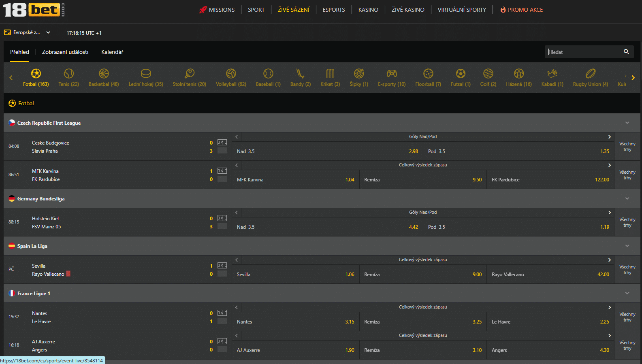Previous market arrow for Nantes match

(x=237, y=307)
